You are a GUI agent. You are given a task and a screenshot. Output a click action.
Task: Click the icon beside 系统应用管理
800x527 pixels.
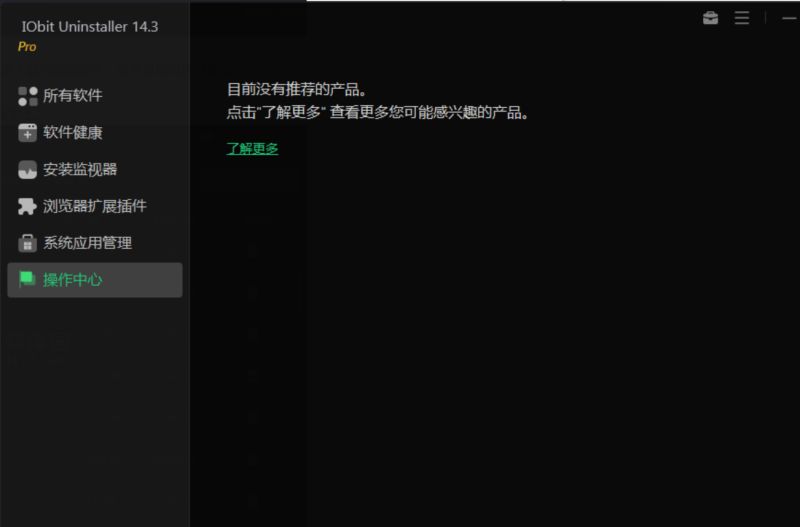click(x=28, y=243)
